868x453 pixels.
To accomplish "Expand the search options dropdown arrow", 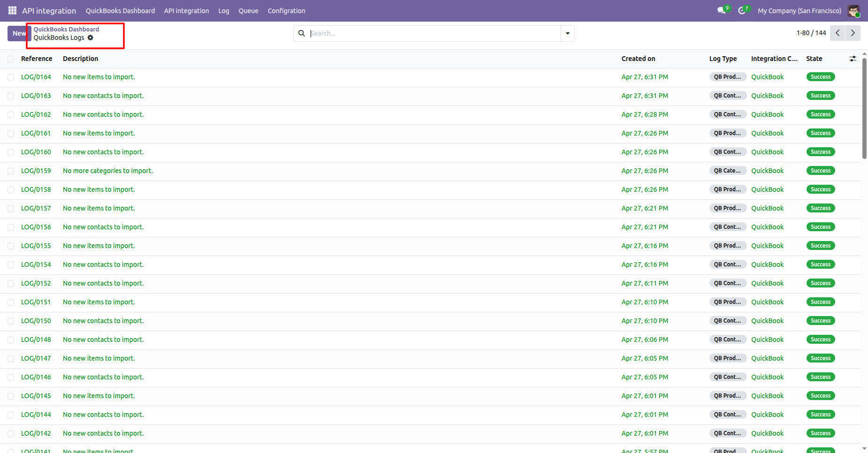I will click(x=568, y=33).
